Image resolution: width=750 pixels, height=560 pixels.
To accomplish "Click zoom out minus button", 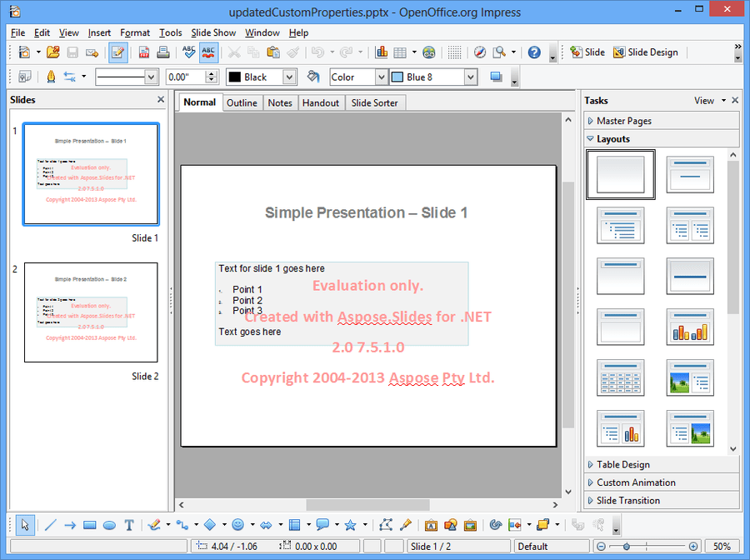I will (602, 546).
